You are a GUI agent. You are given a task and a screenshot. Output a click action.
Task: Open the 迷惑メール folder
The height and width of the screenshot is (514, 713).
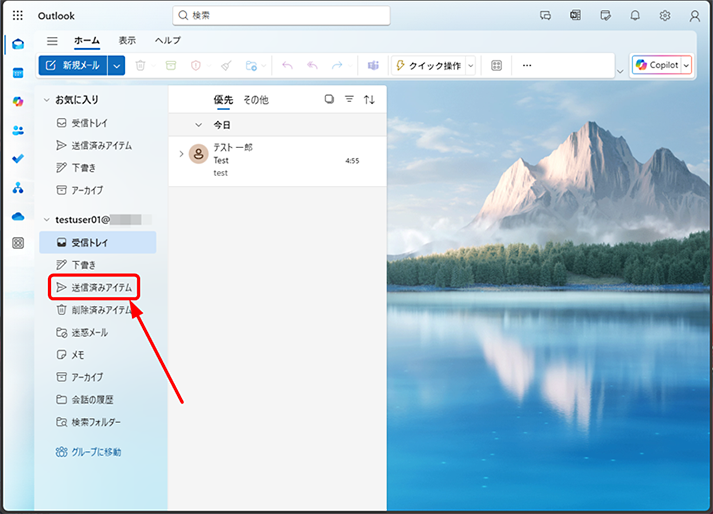coord(98,333)
